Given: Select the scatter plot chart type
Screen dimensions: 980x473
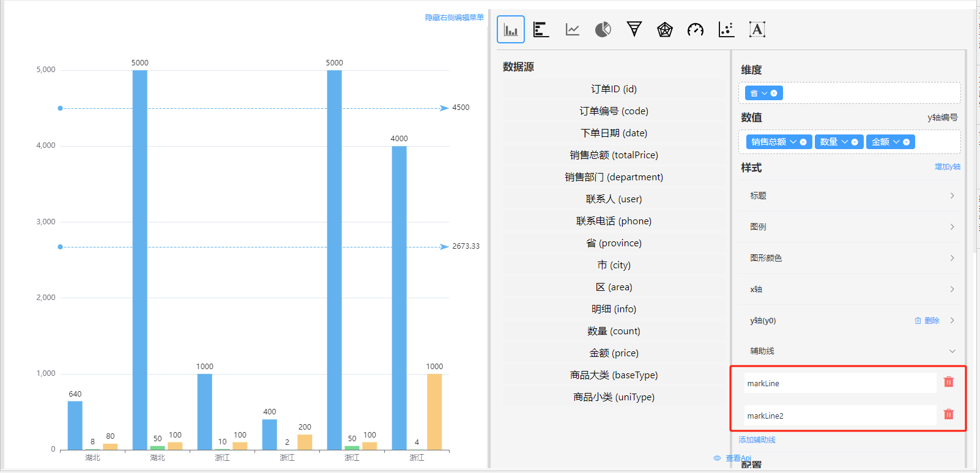Looking at the screenshot, I should (x=726, y=29).
